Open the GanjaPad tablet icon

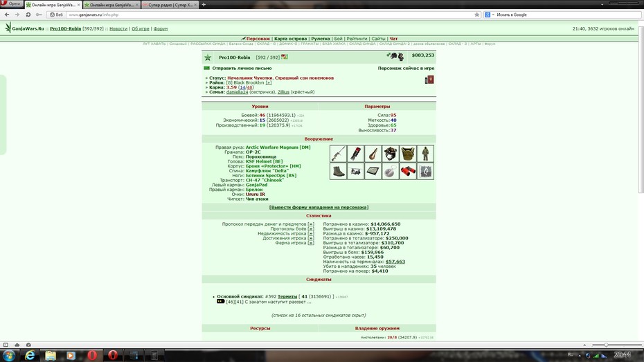coord(373,171)
